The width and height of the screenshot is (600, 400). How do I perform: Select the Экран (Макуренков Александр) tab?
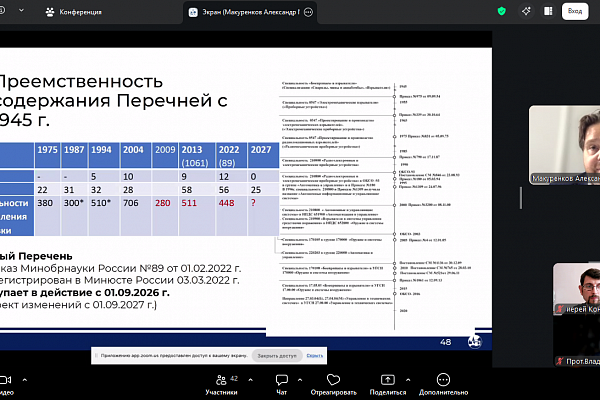250,12
